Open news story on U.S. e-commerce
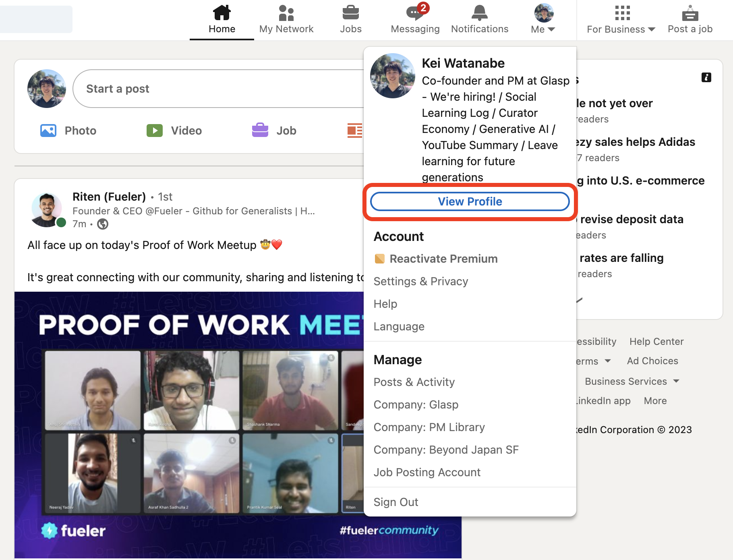The width and height of the screenshot is (733, 560). point(641,180)
